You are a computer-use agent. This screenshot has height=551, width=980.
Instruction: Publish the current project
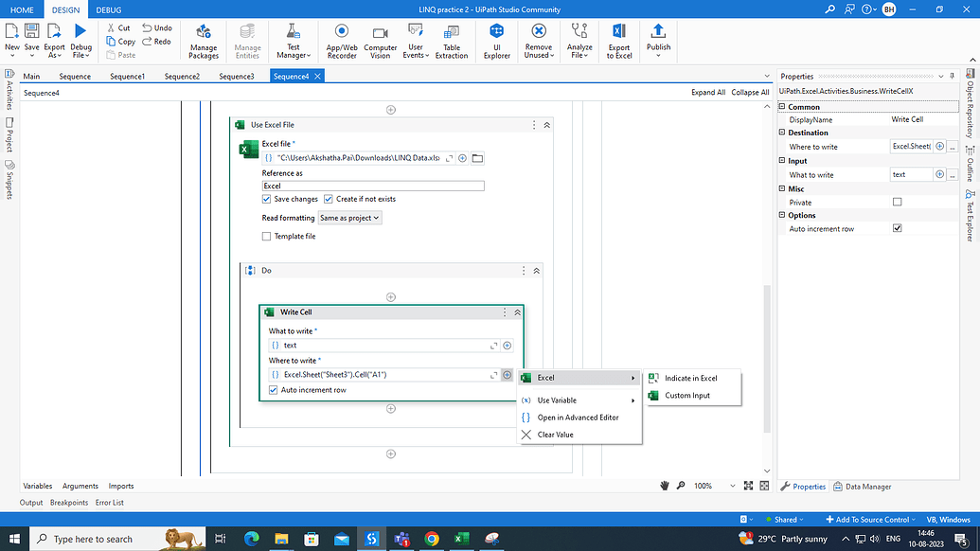pos(657,41)
